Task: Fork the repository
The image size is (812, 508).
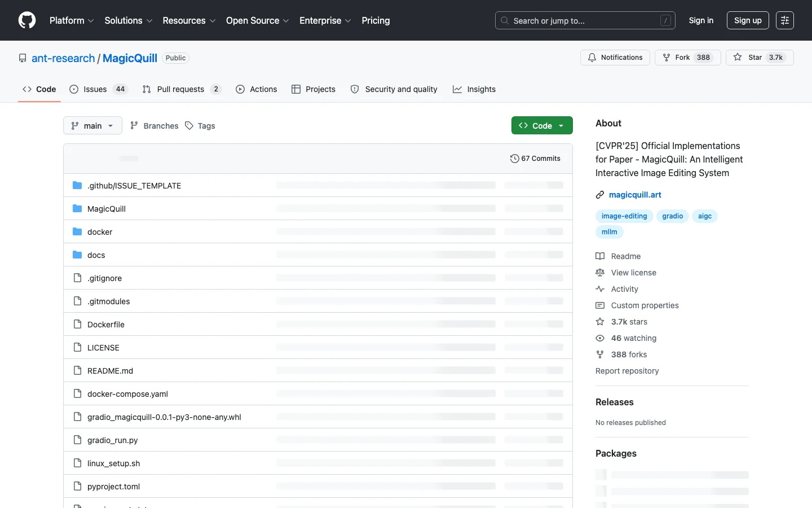Action: [687, 58]
